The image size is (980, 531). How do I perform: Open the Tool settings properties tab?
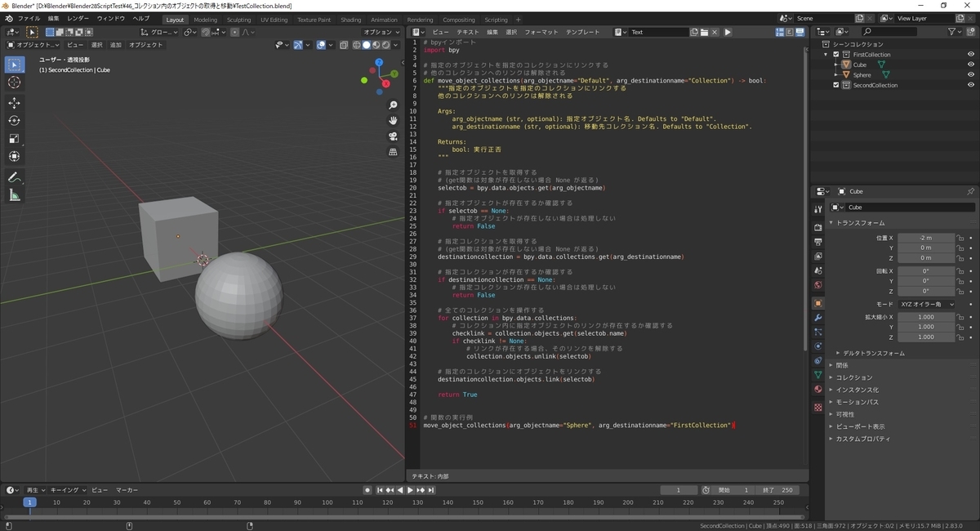[x=817, y=207]
